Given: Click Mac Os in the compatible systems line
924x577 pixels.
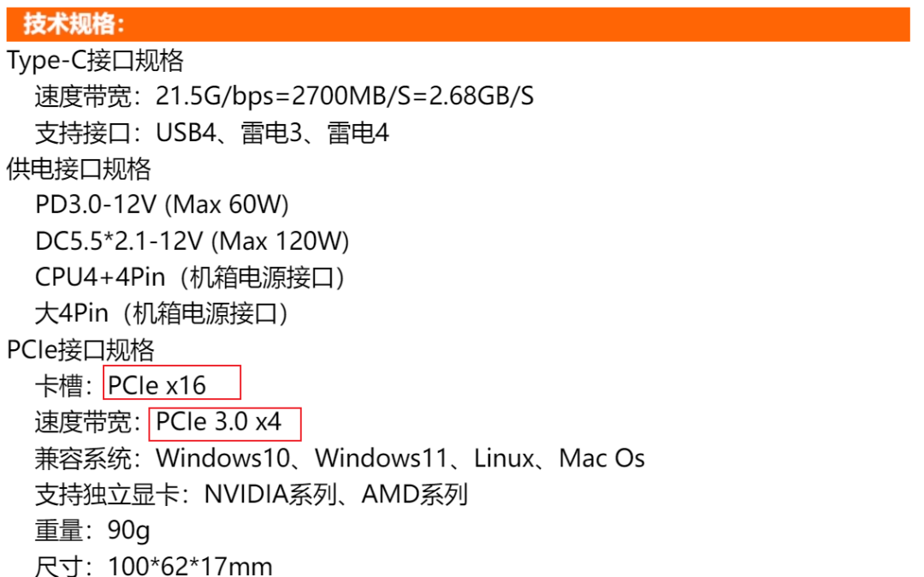Looking at the screenshot, I should pos(601,459).
